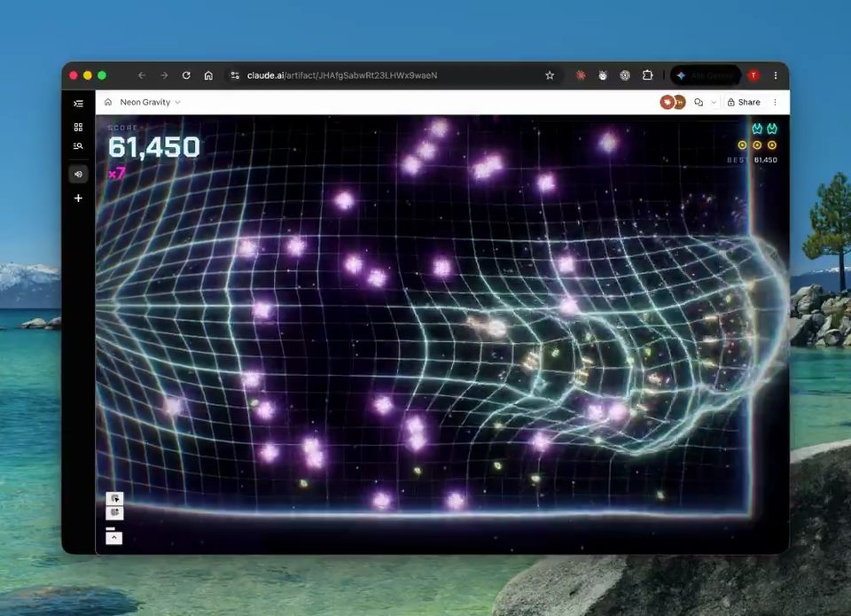This screenshot has height=616, width=851.
Task: Expand the up-chevron box at bottom left
Action: [114, 538]
